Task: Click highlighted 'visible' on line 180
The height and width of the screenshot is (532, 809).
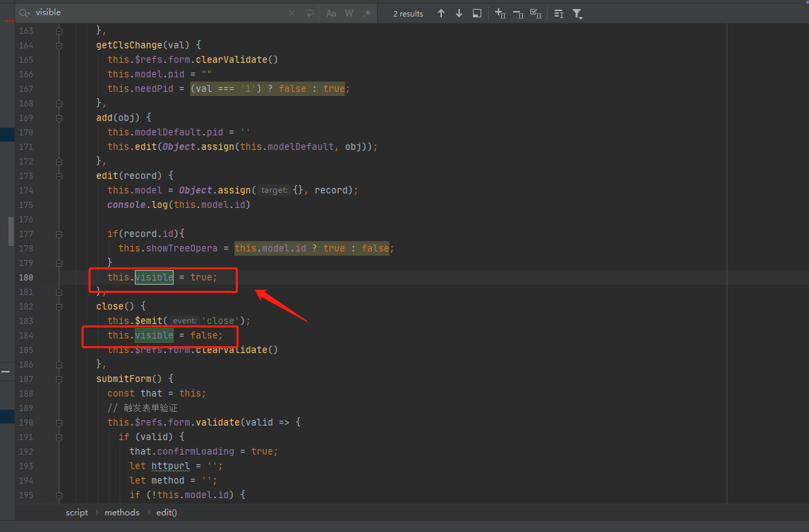Action: pos(154,277)
